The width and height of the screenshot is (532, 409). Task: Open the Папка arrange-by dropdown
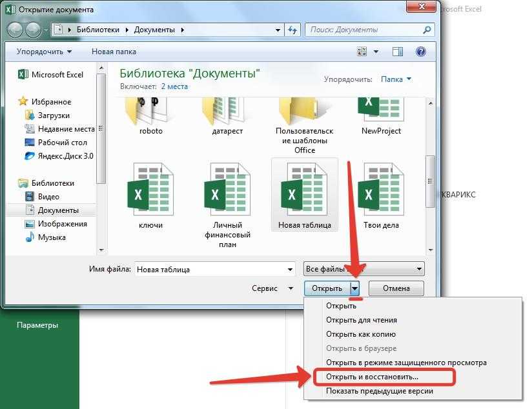click(x=396, y=79)
